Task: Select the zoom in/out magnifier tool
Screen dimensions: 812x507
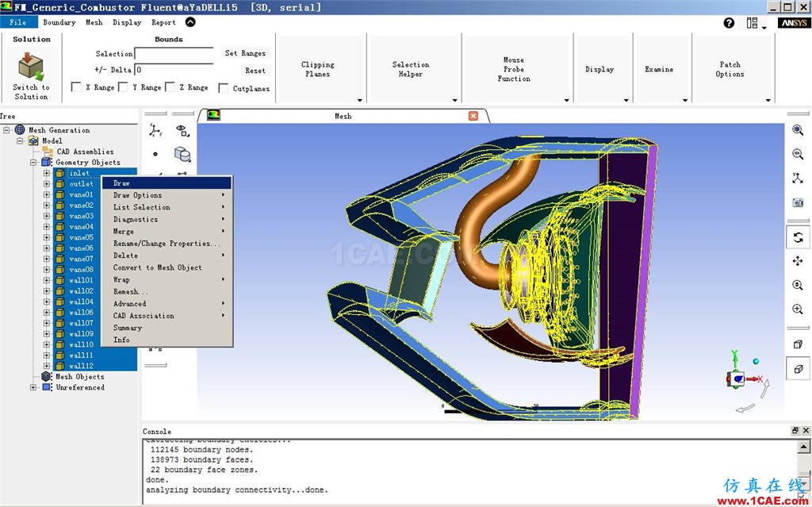Action: coord(798,285)
